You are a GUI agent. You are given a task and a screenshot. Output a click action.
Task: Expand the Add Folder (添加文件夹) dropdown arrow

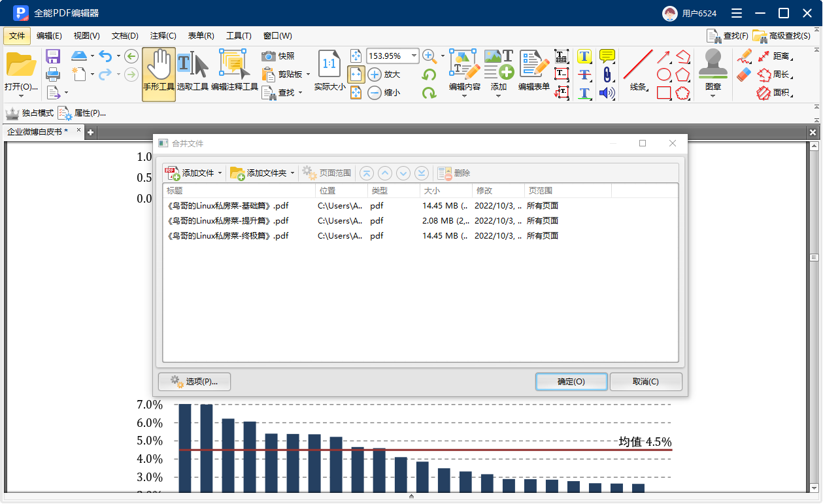point(292,173)
